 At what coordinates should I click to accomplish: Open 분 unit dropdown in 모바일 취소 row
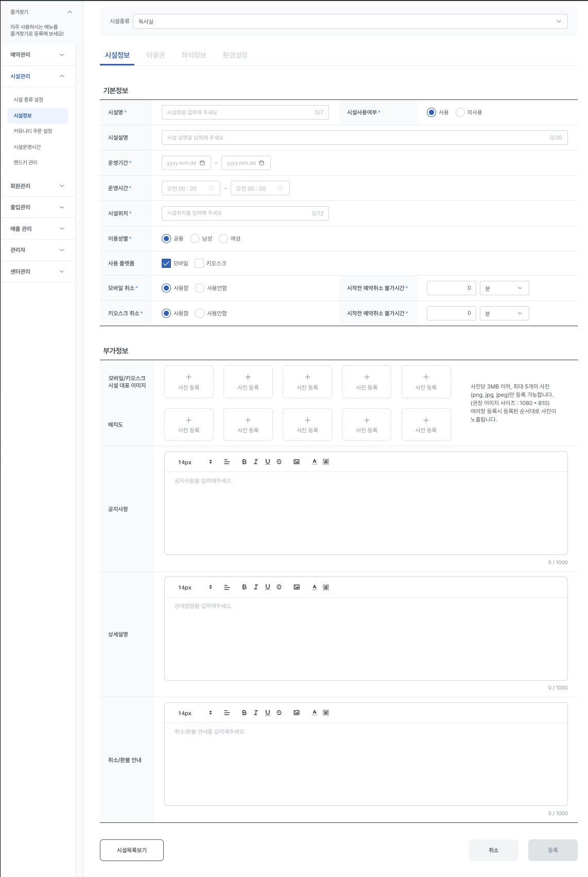pyautogui.click(x=504, y=288)
